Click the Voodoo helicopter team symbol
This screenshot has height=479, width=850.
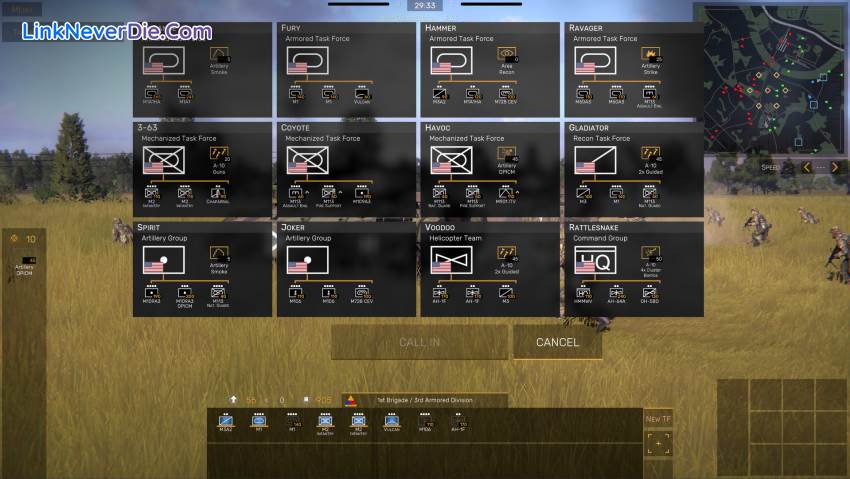[451, 261]
